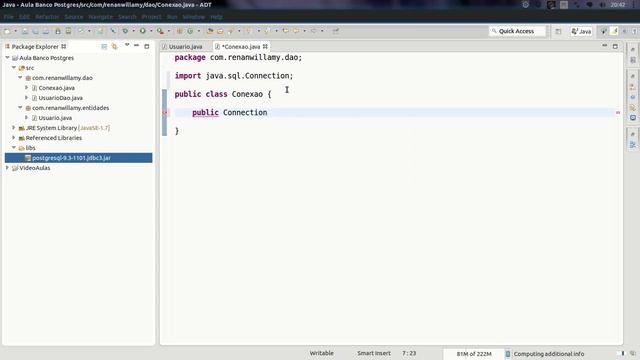Expand the VideoAulas project
640x360 pixels.
[7, 167]
